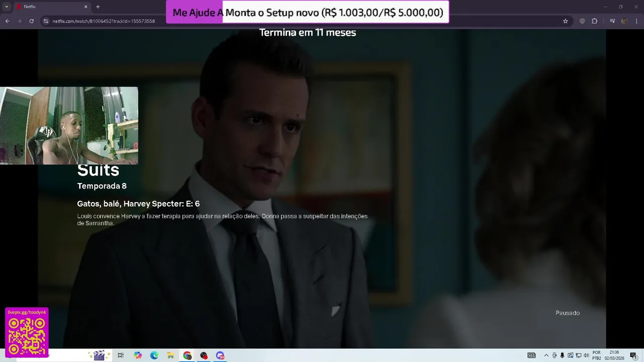Image resolution: width=644 pixels, height=362 pixels.
Task: Open the notification center icon
Action: 633,355
